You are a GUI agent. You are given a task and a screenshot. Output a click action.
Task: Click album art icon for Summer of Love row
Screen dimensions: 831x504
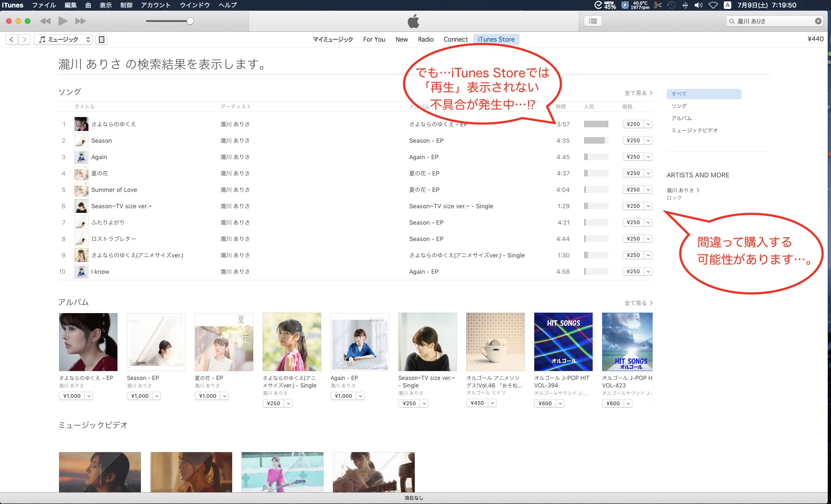tap(81, 190)
